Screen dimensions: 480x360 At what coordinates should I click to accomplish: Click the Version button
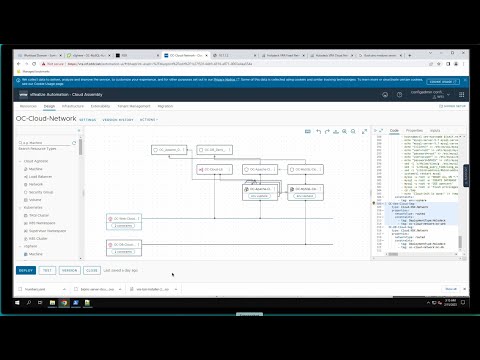(69, 270)
